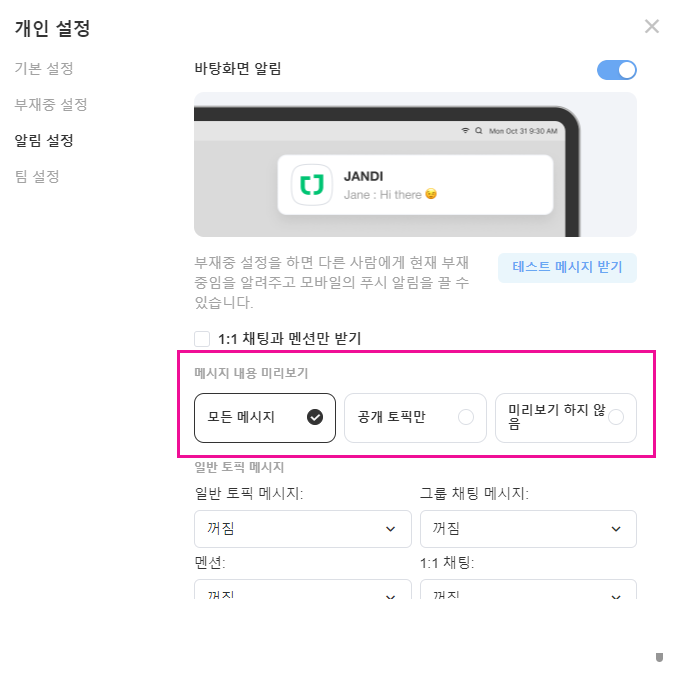Click the checkmark icon on 모든 메시지
The width and height of the screenshot is (680, 686).
(x=315, y=417)
